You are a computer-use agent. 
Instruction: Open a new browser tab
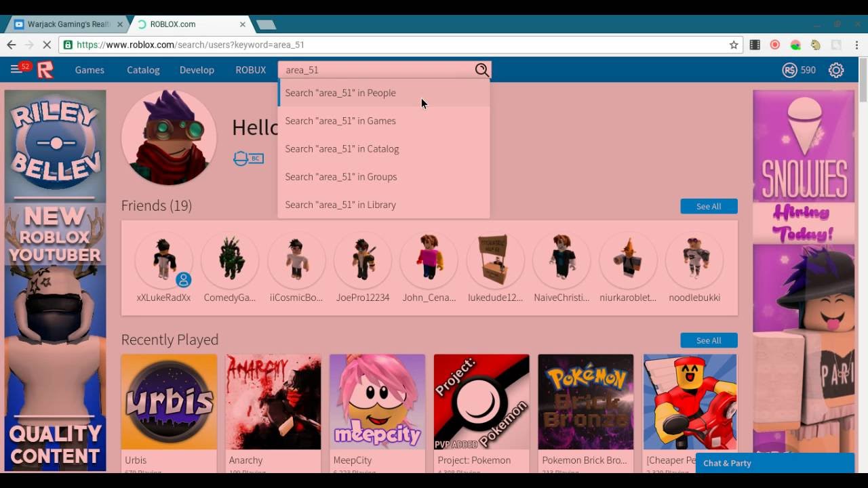(266, 24)
